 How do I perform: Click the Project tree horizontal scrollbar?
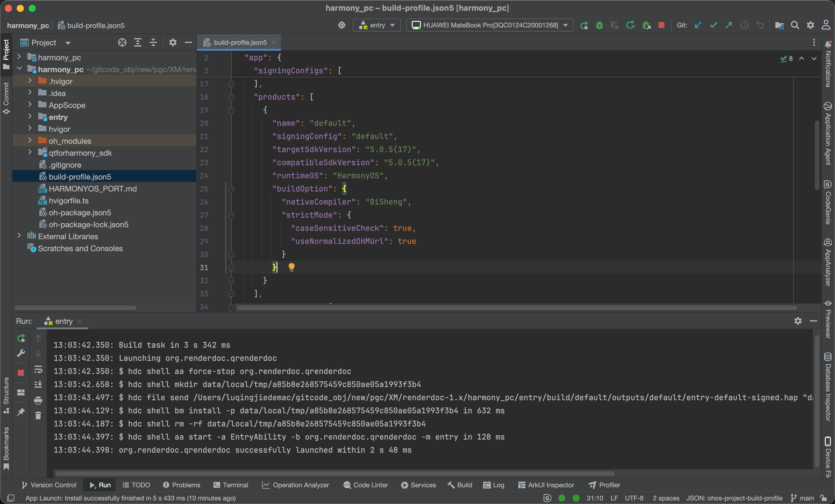(75, 308)
